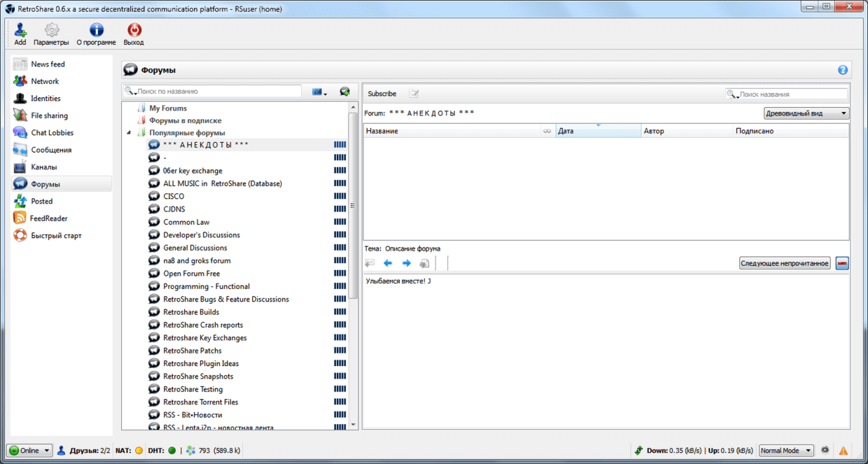The width and height of the screenshot is (868, 464).
Task: Collapse the Популярные форумы tree node
Action: pos(129,133)
